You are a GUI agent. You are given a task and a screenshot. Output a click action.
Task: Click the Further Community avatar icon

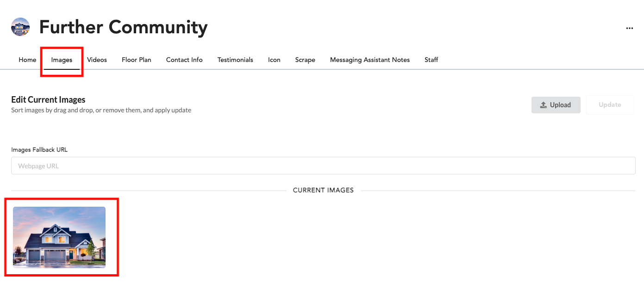20,27
